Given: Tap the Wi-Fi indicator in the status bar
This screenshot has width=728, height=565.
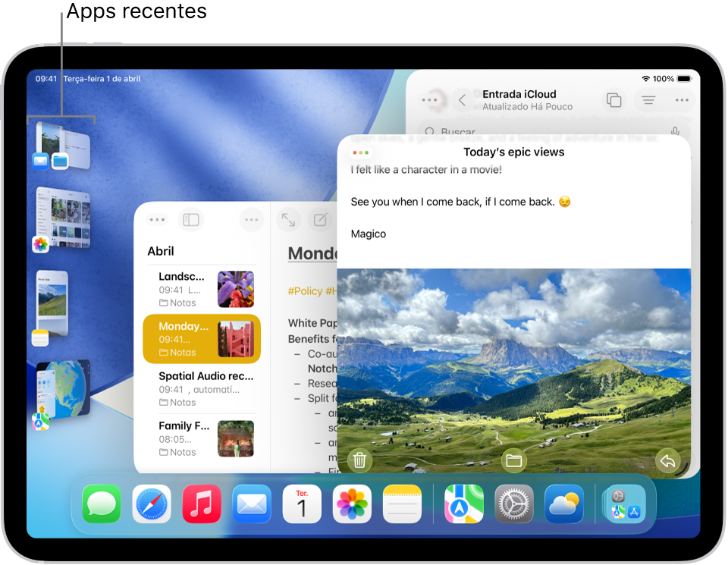Looking at the screenshot, I should point(647,77).
